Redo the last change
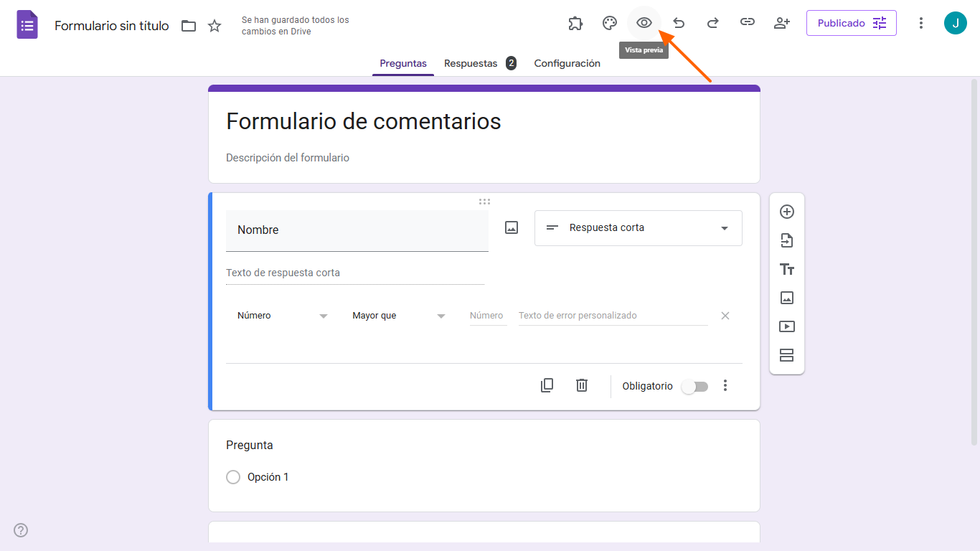This screenshot has height=551, width=980. click(712, 22)
